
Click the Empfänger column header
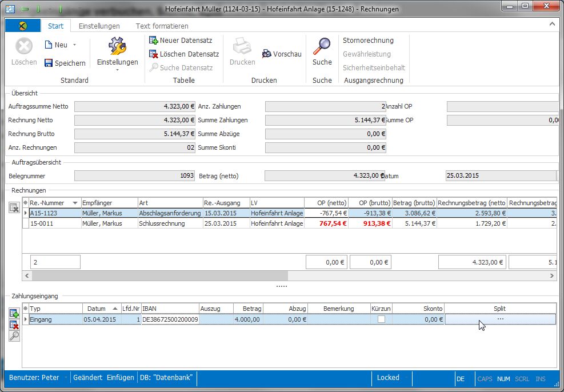[x=109, y=203]
